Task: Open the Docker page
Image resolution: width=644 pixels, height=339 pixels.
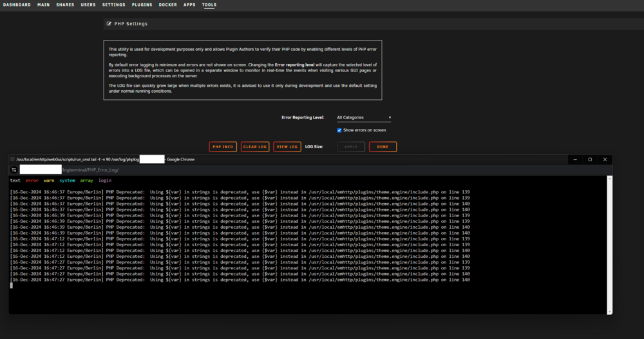Action: [x=168, y=5]
